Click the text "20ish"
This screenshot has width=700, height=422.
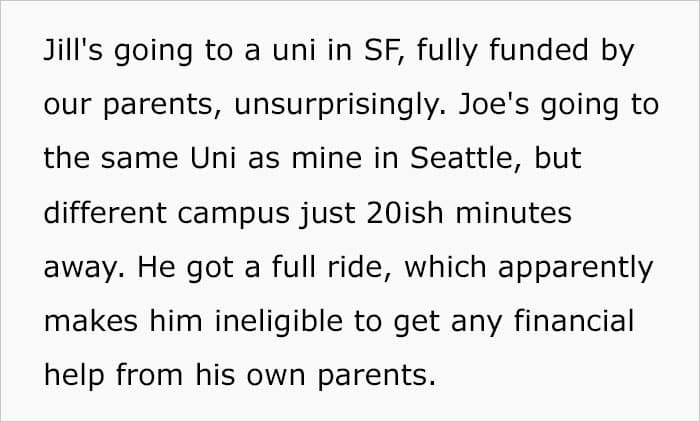pyautogui.click(x=405, y=212)
